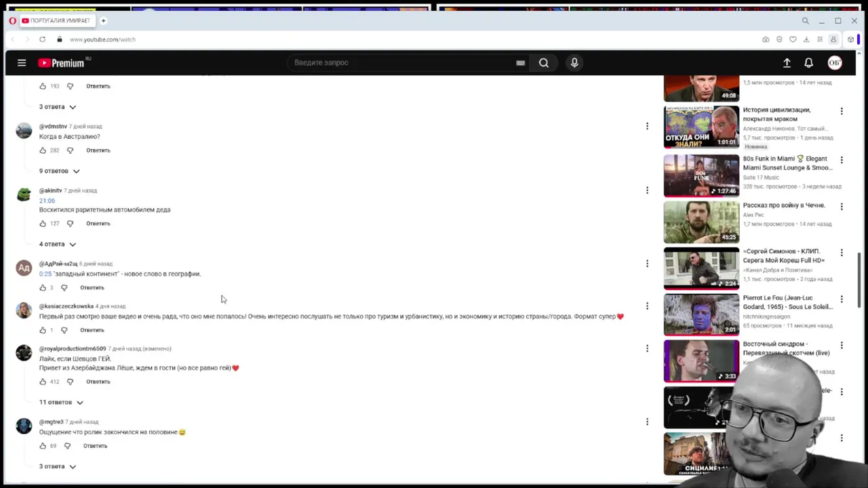
Task: Reply to @mgtre3 comment
Action: click(95, 446)
